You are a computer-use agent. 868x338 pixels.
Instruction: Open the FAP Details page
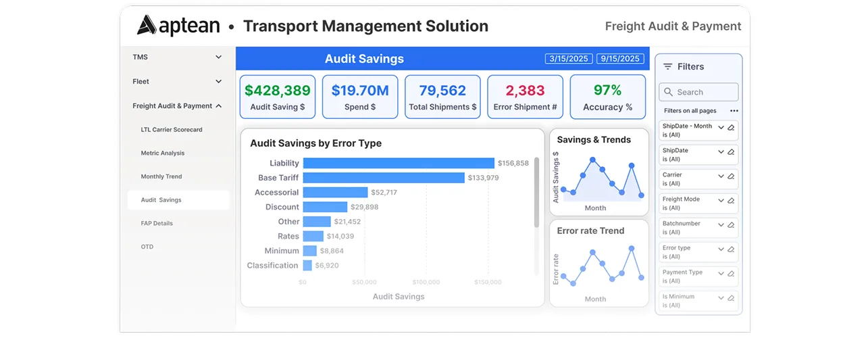(157, 223)
